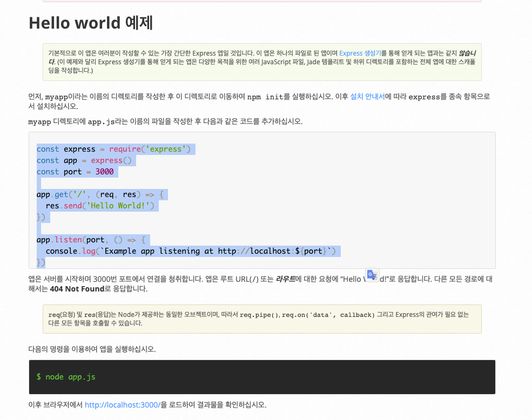Click the code line 'app.get('/', (req, res) => {'

(x=100, y=194)
